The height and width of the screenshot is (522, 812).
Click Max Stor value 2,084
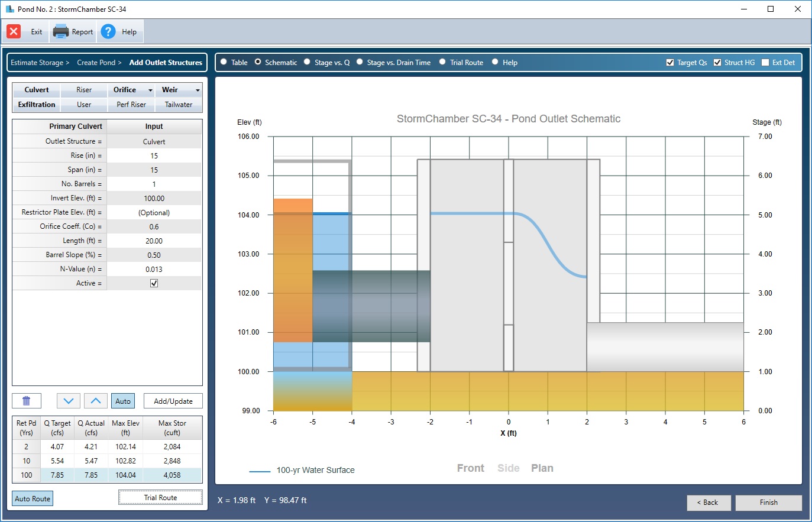pos(172,447)
